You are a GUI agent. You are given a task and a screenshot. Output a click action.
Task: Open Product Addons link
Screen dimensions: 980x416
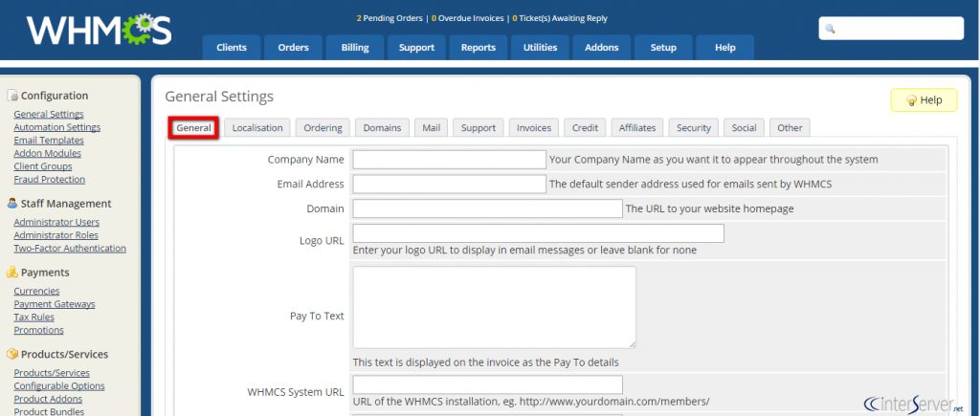tap(48, 399)
